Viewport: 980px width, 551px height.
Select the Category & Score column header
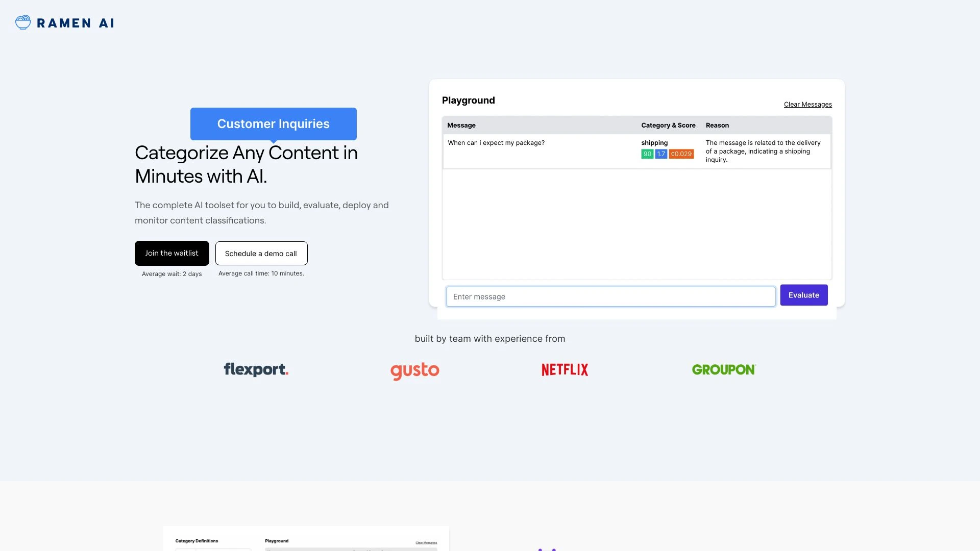point(668,126)
